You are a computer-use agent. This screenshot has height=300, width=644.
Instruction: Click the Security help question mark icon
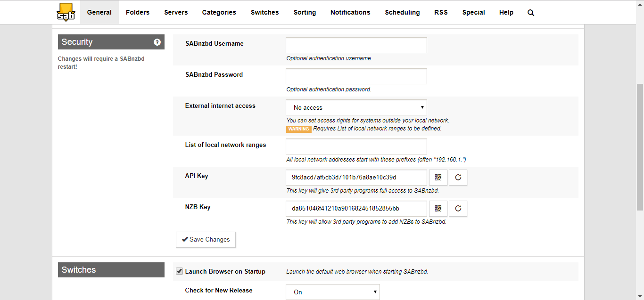click(157, 42)
